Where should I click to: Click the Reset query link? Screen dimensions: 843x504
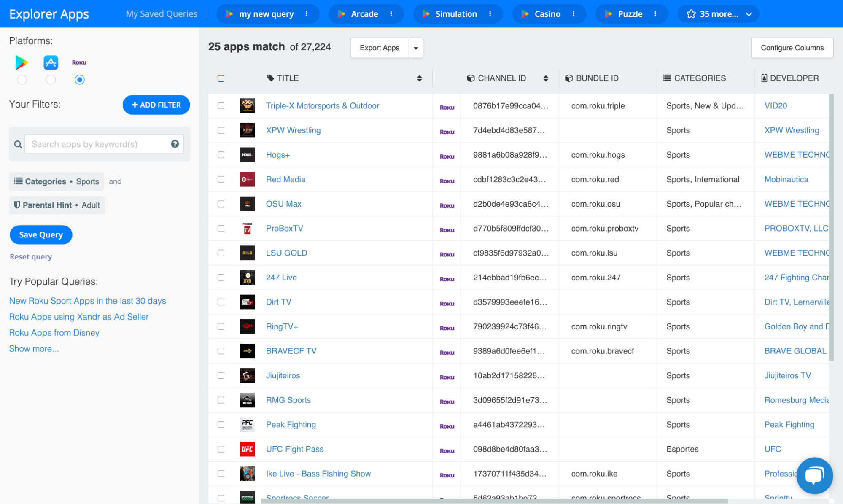tap(31, 257)
